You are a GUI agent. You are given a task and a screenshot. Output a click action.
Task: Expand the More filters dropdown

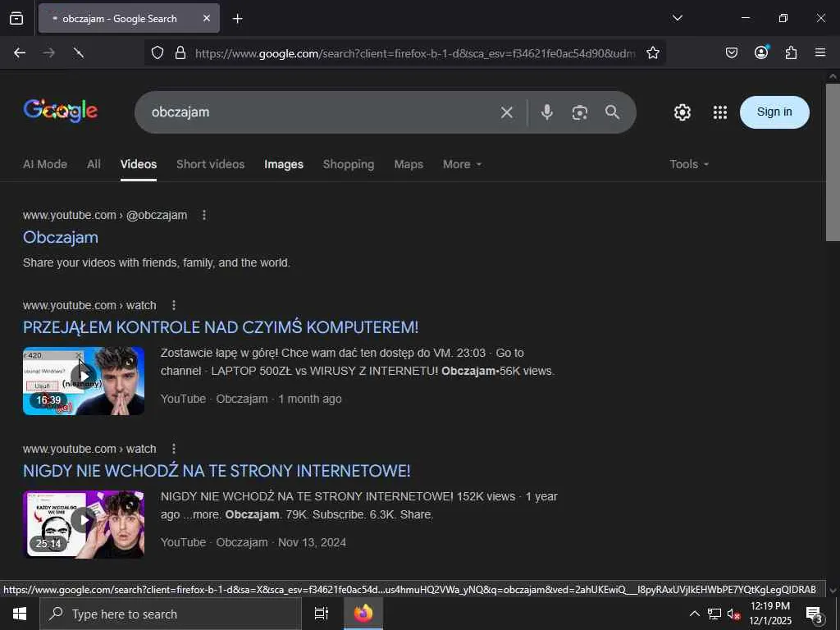[463, 164]
